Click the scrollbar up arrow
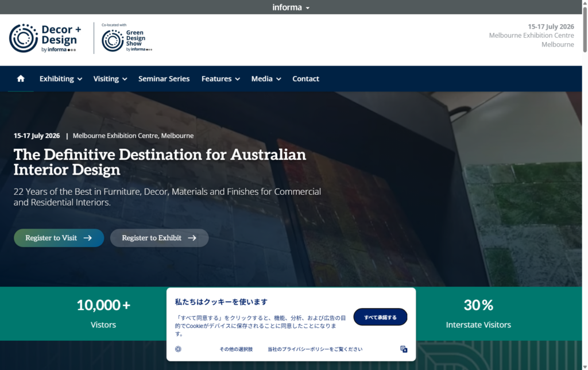The image size is (588, 370). coord(584,3)
